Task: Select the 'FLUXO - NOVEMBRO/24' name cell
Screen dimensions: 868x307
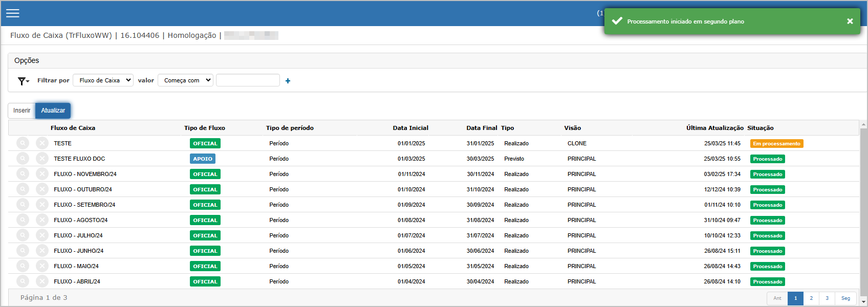Action: tap(85, 174)
